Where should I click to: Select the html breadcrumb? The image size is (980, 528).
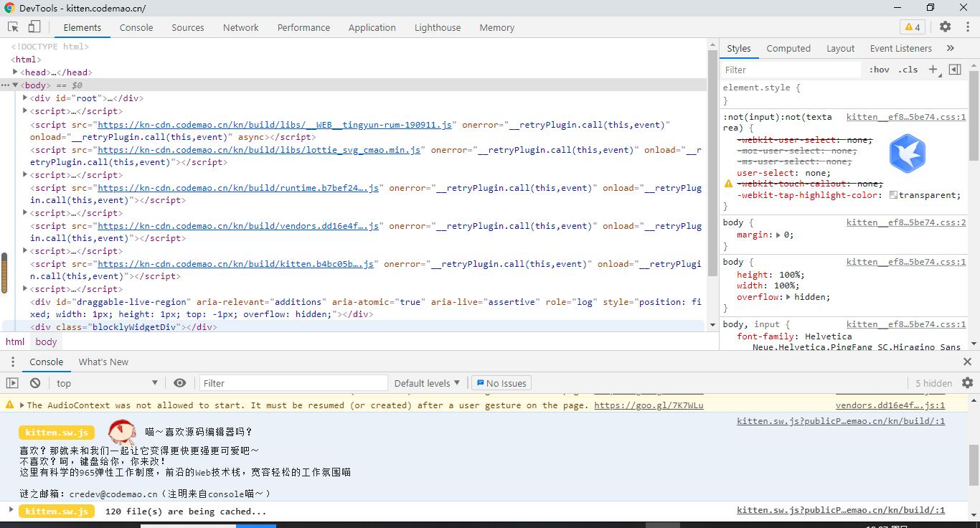tap(15, 342)
